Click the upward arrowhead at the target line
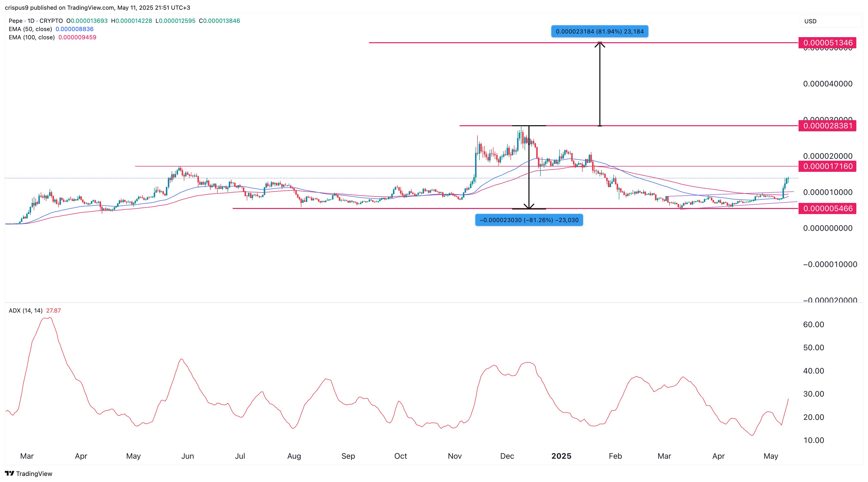 click(x=600, y=44)
